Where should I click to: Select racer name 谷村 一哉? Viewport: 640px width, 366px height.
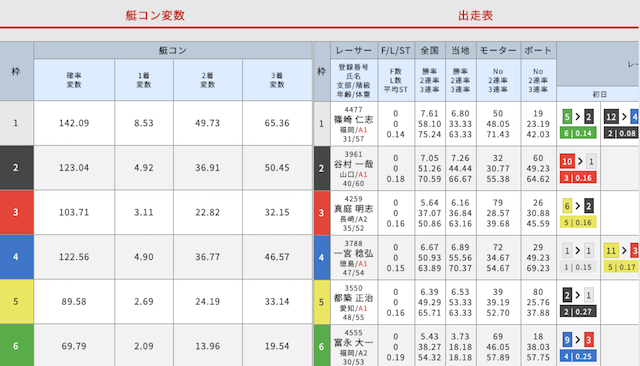353,164
